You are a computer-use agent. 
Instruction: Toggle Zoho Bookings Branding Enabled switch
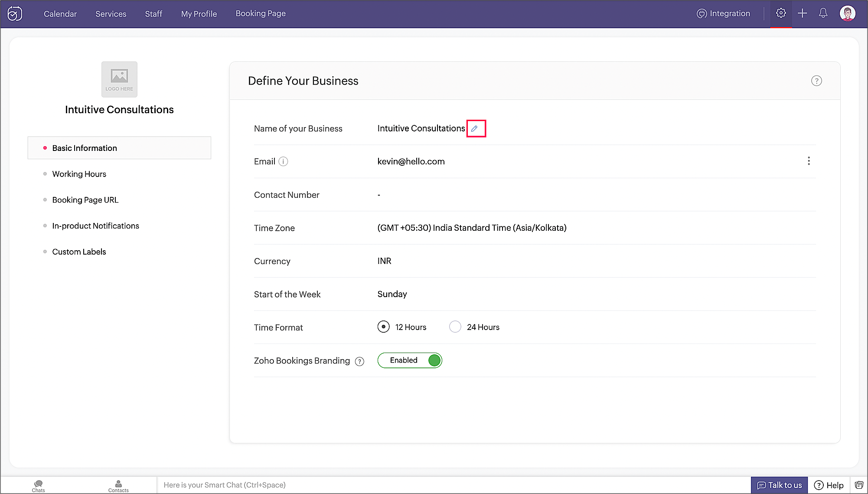click(410, 360)
